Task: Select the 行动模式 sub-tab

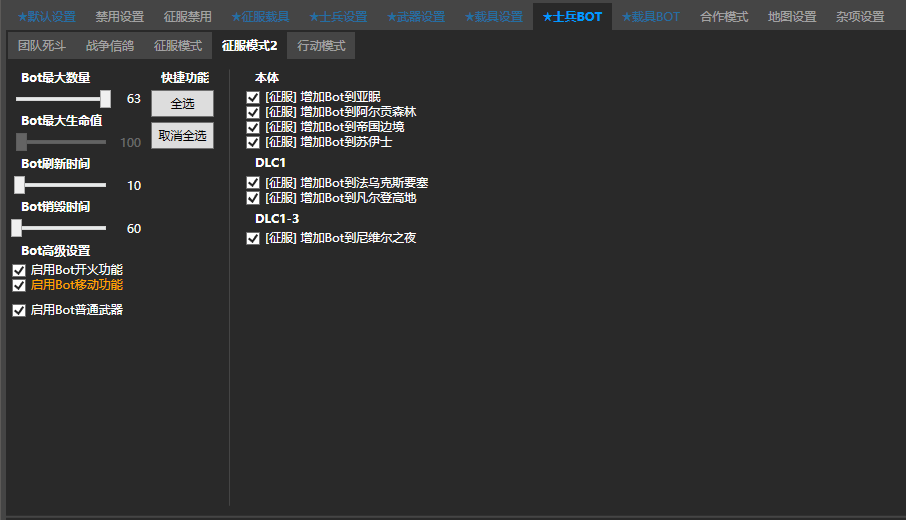Action: pos(321,46)
